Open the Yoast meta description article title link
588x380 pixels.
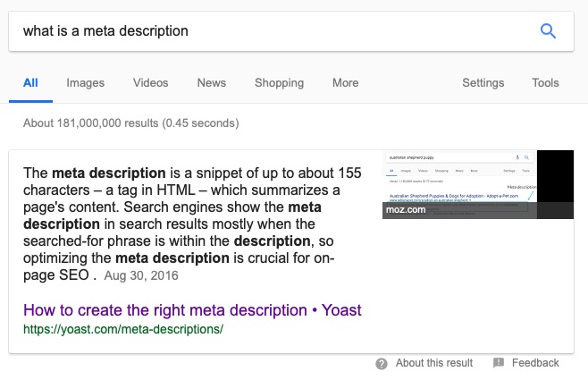[x=192, y=310]
